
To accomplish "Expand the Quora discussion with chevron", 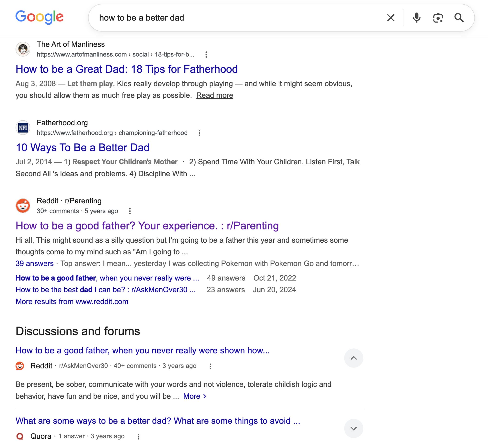I will (x=354, y=429).
